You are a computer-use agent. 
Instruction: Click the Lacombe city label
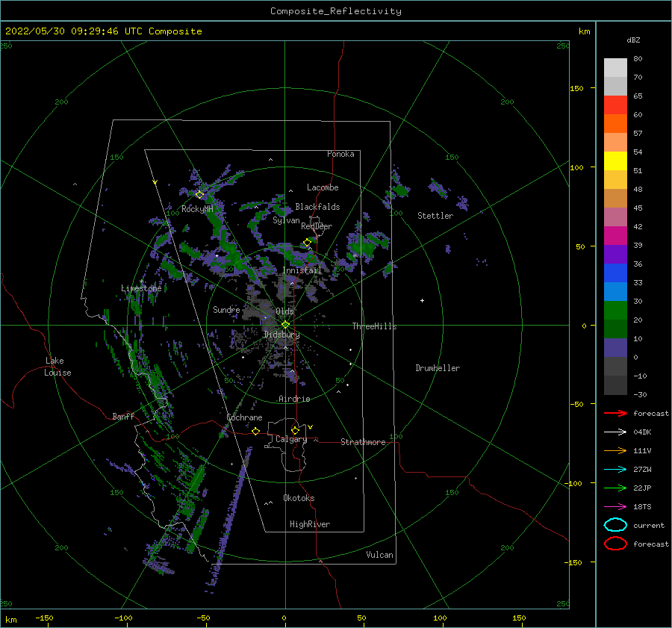(x=323, y=187)
